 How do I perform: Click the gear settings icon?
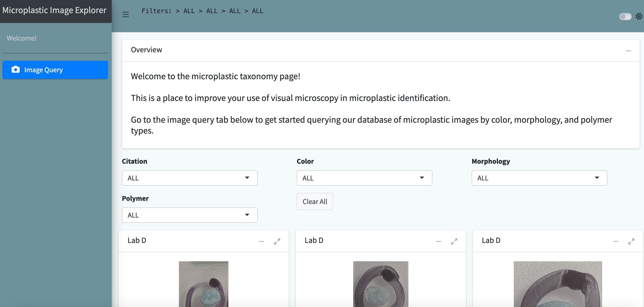(639, 17)
